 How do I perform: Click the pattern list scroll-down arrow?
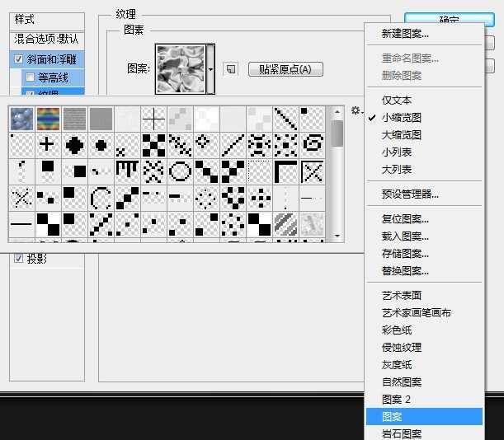(337, 236)
